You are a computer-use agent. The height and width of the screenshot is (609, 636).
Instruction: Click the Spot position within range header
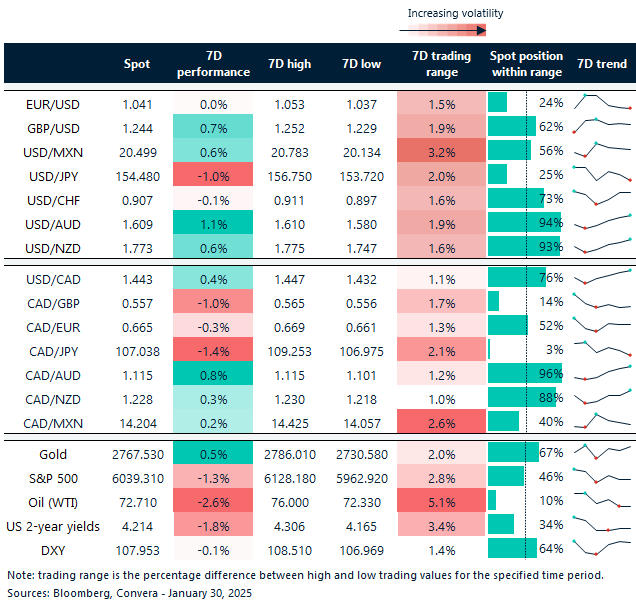pyautogui.click(x=526, y=64)
